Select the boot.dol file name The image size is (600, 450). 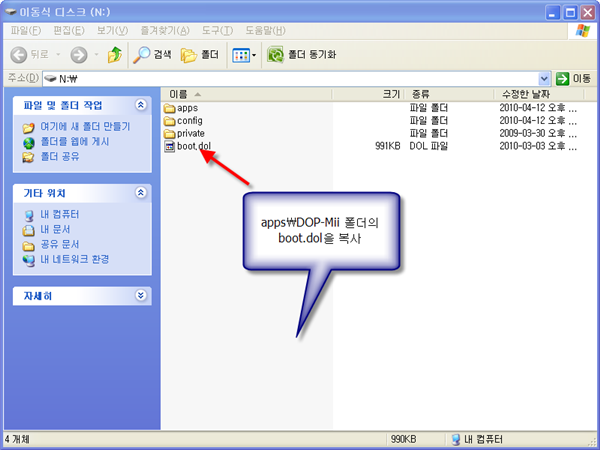tap(194, 146)
